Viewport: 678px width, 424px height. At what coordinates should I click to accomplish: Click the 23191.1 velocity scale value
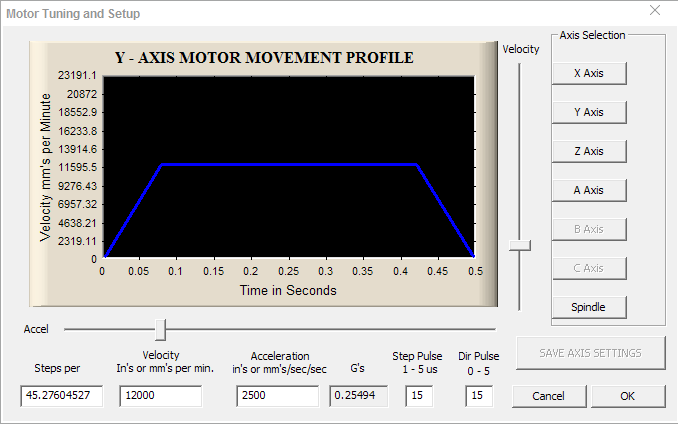tap(77, 75)
